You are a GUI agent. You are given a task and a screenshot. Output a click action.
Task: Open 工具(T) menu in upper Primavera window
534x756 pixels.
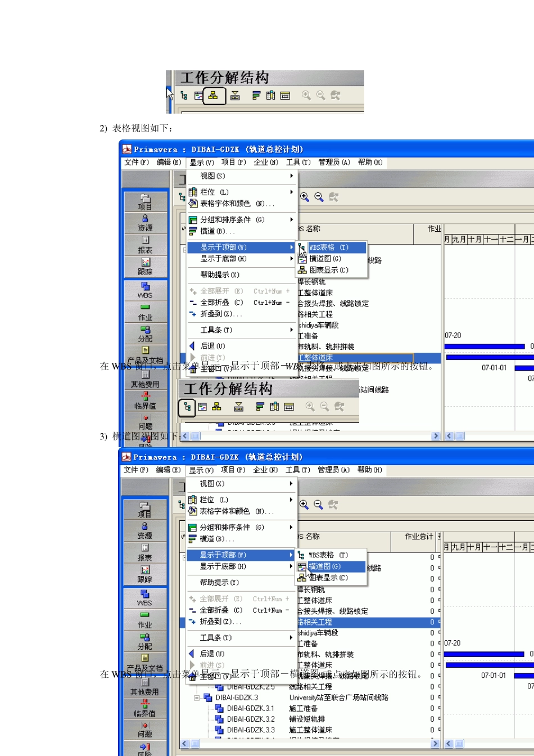tap(298, 162)
